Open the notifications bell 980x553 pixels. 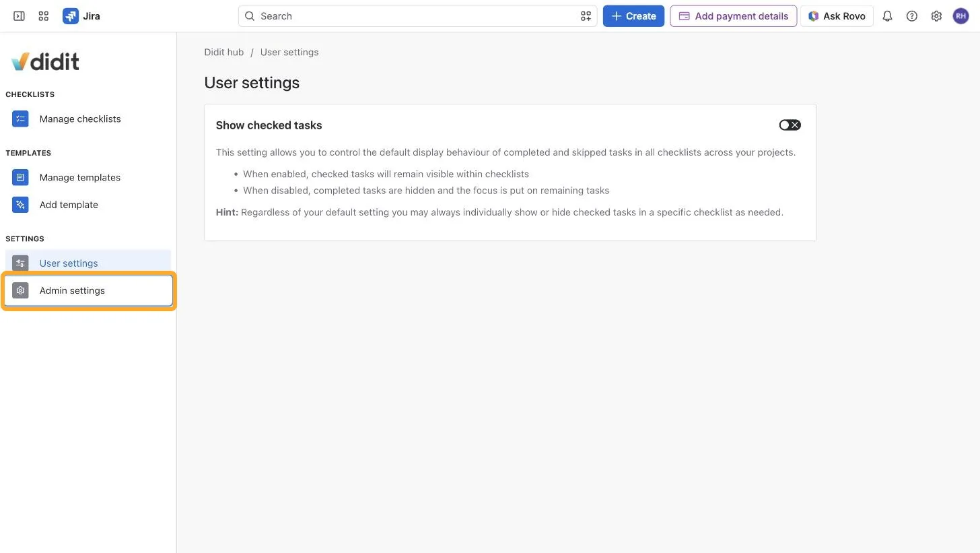(887, 16)
